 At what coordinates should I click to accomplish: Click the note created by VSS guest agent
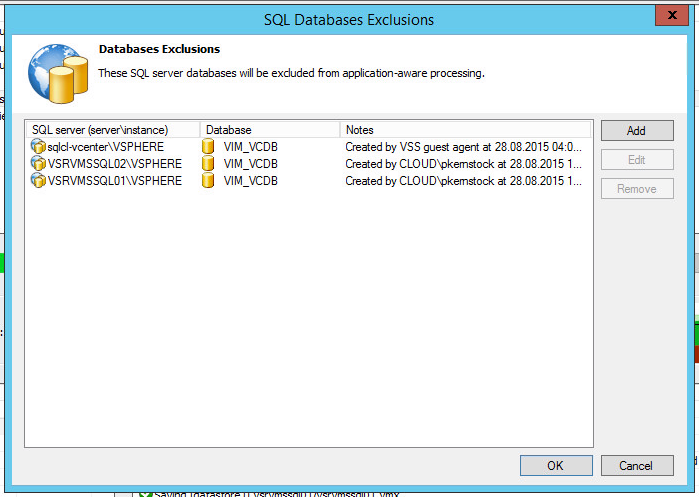click(463, 147)
